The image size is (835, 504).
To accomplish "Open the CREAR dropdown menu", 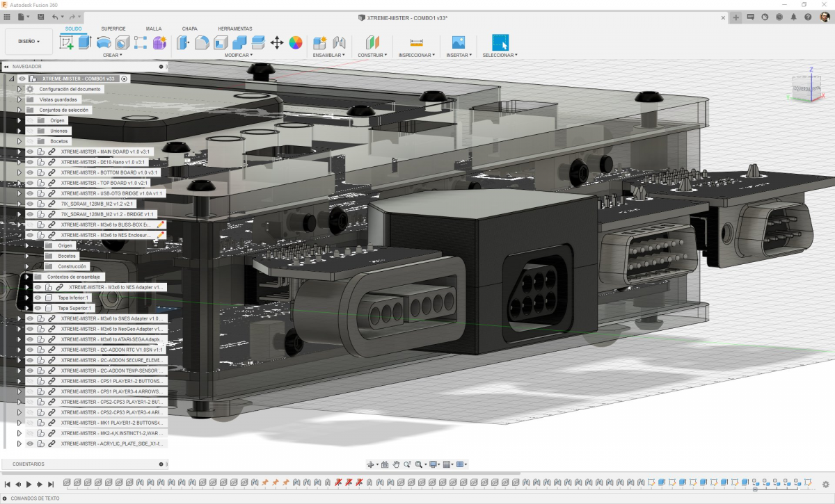I will [x=112, y=55].
